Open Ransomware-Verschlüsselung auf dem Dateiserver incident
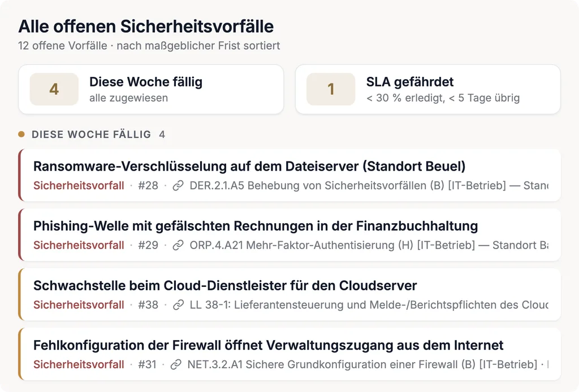This screenshot has width=579, height=392. pos(289,175)
